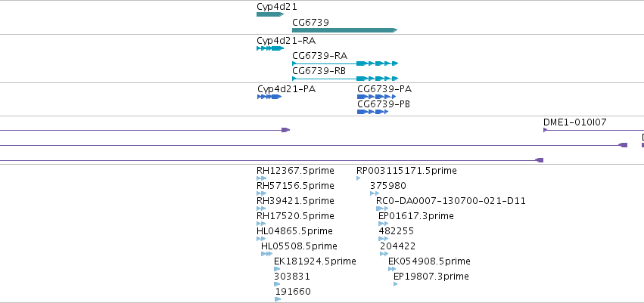The height and width of the screenshot is (303, 644).
Task: Click the RH57156.5prime EST label
Action: [295, 186]
